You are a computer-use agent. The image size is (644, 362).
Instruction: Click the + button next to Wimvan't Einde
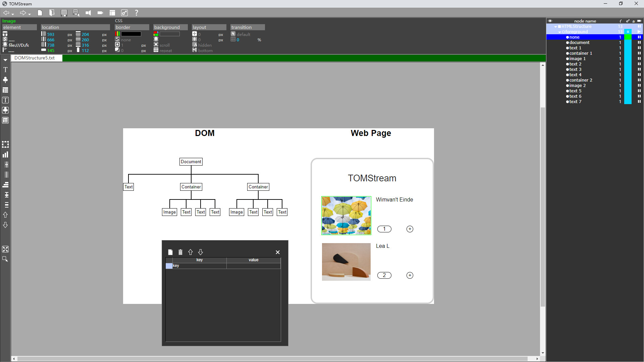pos(410,229)
